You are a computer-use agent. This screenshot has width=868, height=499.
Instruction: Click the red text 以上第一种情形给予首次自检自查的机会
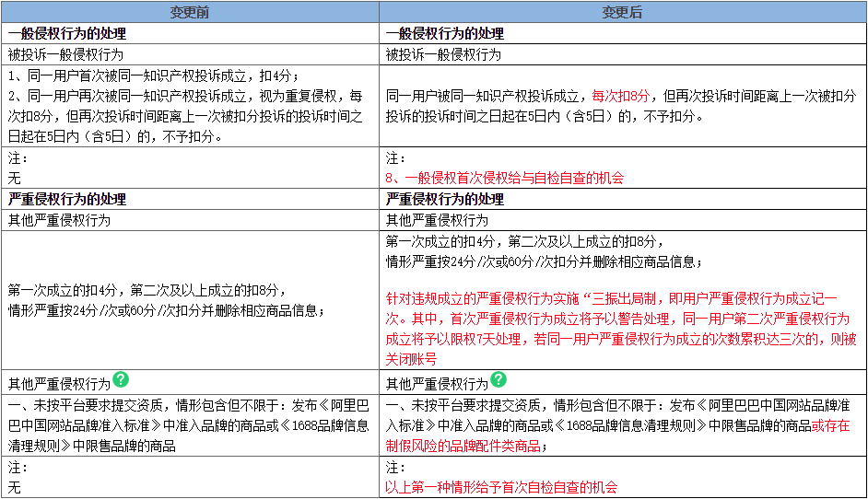501,487
